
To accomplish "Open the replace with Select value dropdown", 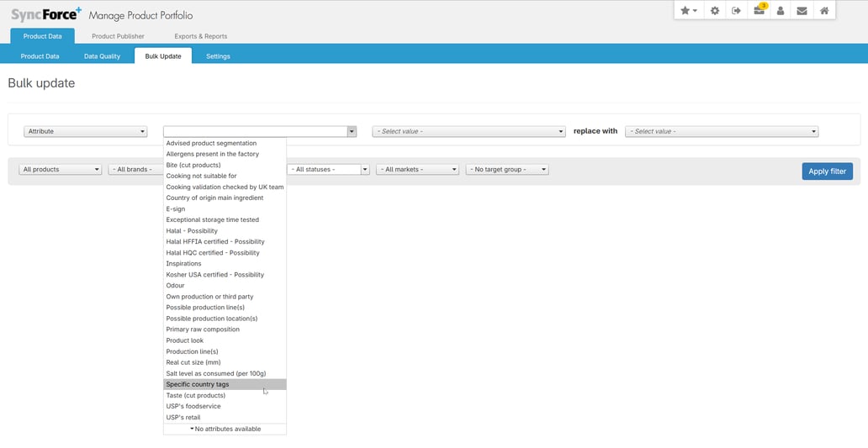I will coord(722,132).
